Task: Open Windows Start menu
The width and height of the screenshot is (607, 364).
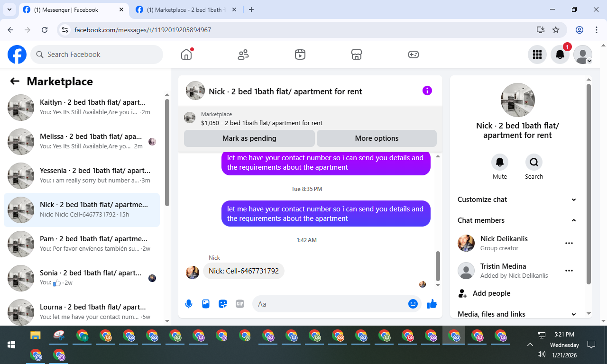Action: coord(11,345)
